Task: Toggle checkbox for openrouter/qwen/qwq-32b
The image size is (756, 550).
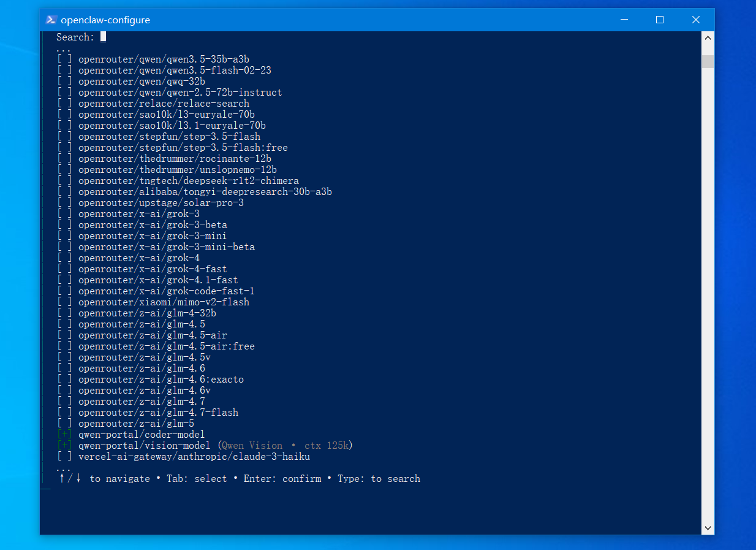Action: point(64,82)
